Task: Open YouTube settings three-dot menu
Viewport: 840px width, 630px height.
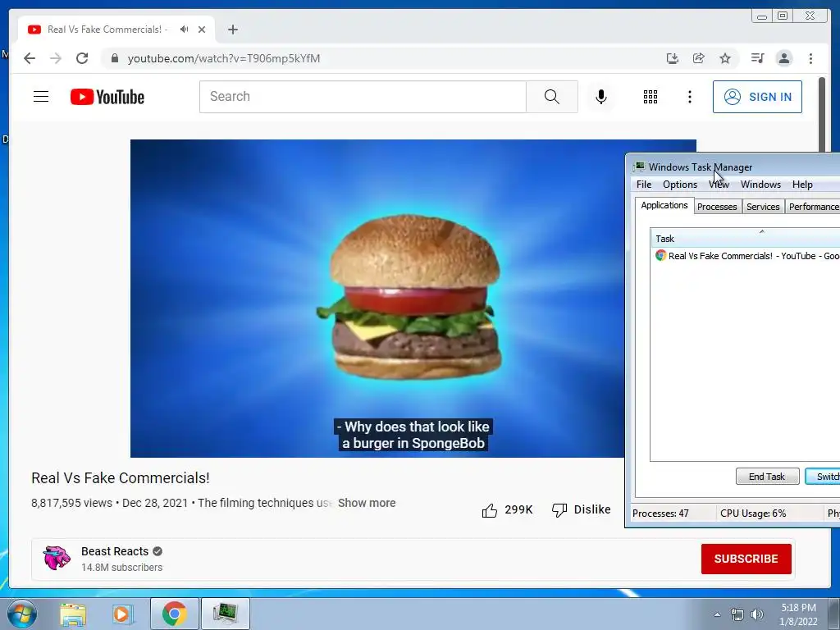Action: point(689,97)
